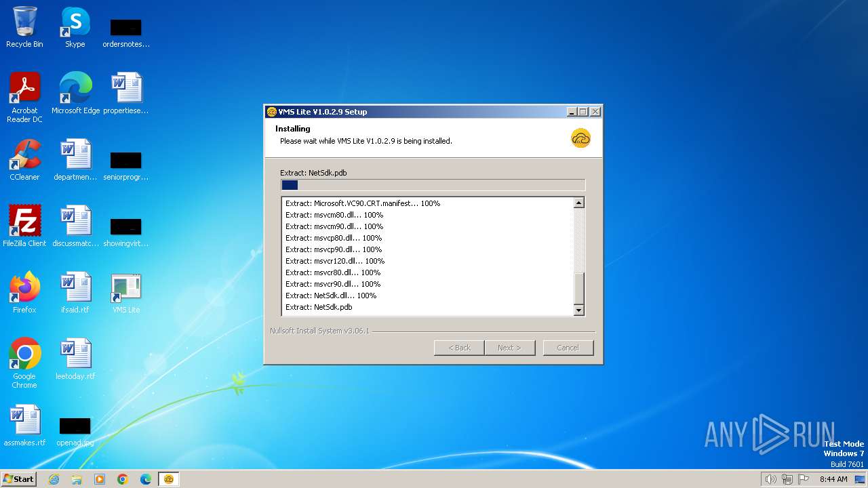This screenshot has height=488, width=868.
Task: Click the Show Desktop corner button
Action: 861,479
